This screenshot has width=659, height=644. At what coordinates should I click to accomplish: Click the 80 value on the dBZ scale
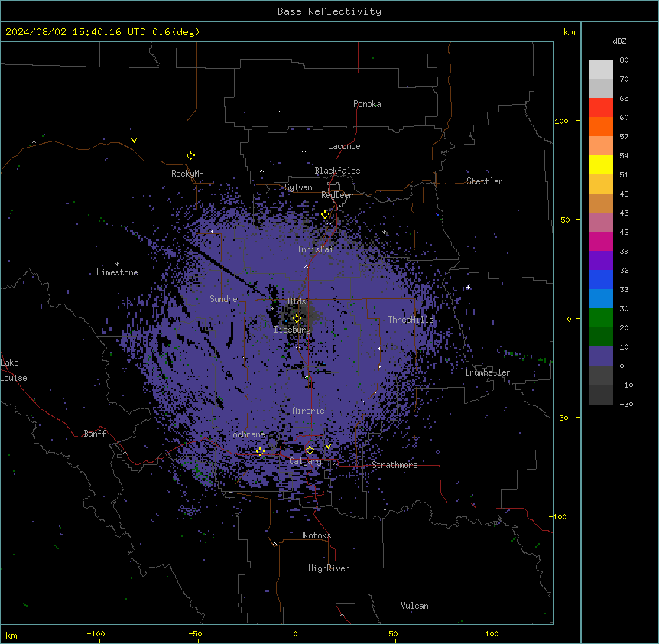(624, 60)
